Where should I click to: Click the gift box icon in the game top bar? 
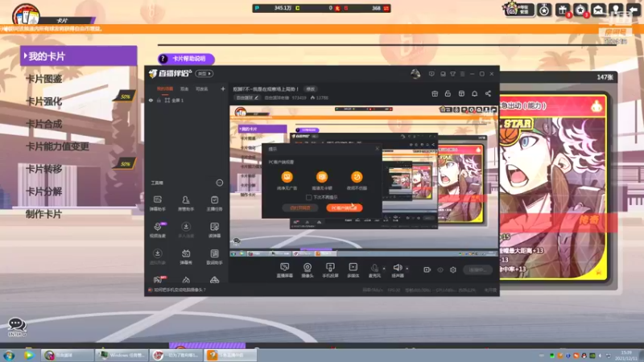[562, 10]
